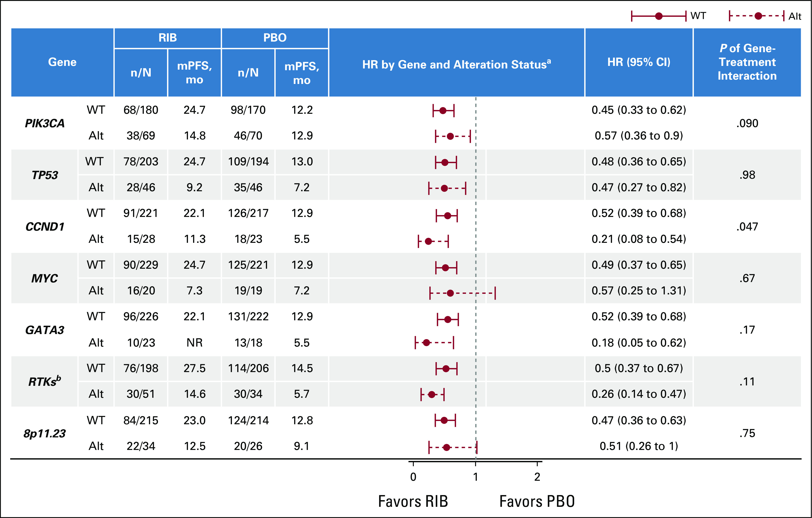
Task: Click HR 0.45 (0.33 to 0.62)
Action: (639, 110)
